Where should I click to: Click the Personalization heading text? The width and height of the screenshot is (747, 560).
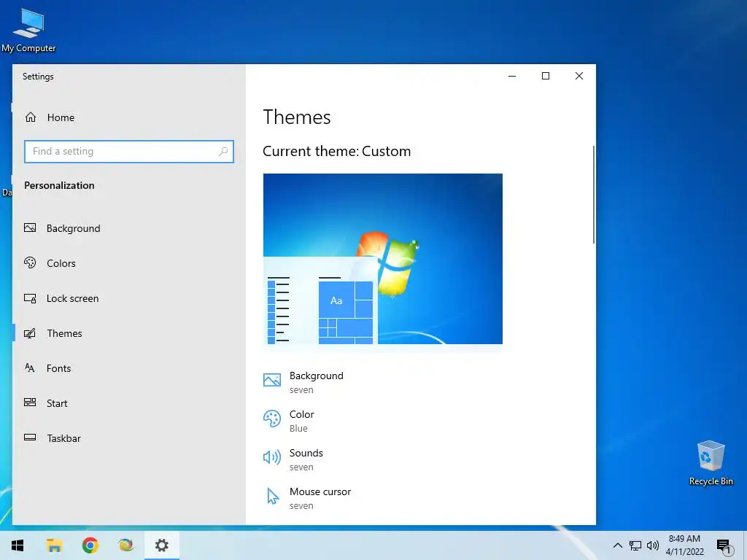point(59,185)
